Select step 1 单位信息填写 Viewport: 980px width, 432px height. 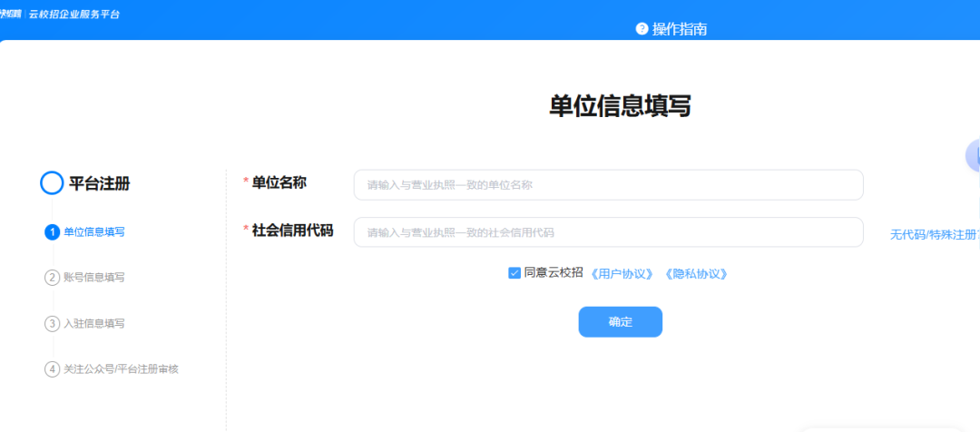(93, 232)
